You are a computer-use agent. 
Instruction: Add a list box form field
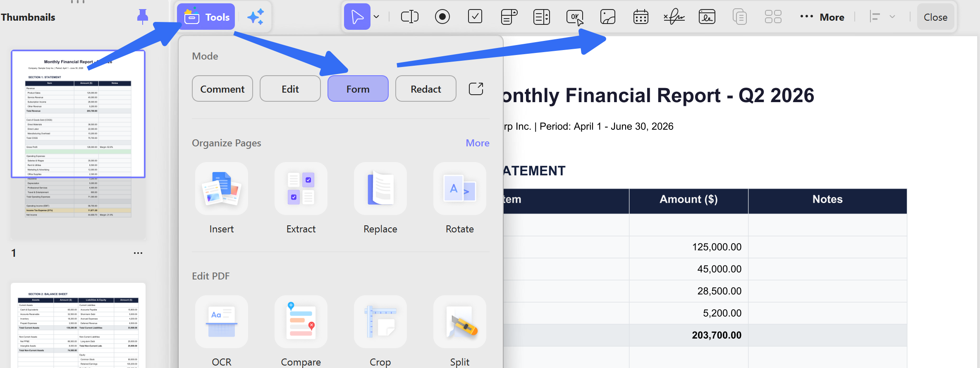541,17
